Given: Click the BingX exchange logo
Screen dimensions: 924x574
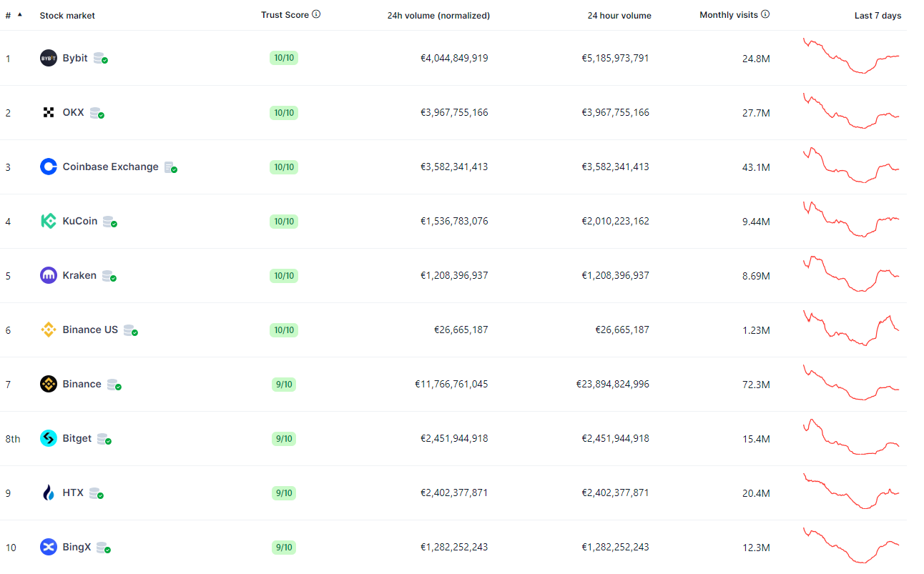Looking at the screenshot, I should [x=49, y=547].
